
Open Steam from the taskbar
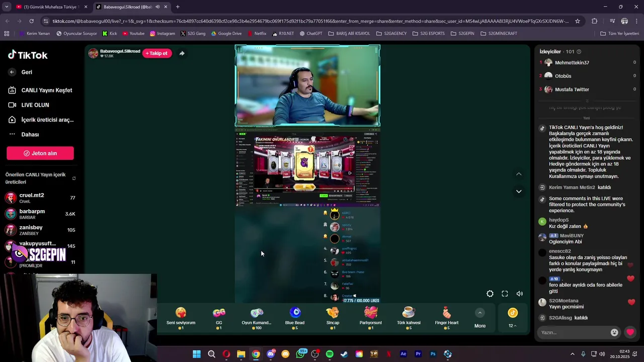pos(344,354)
